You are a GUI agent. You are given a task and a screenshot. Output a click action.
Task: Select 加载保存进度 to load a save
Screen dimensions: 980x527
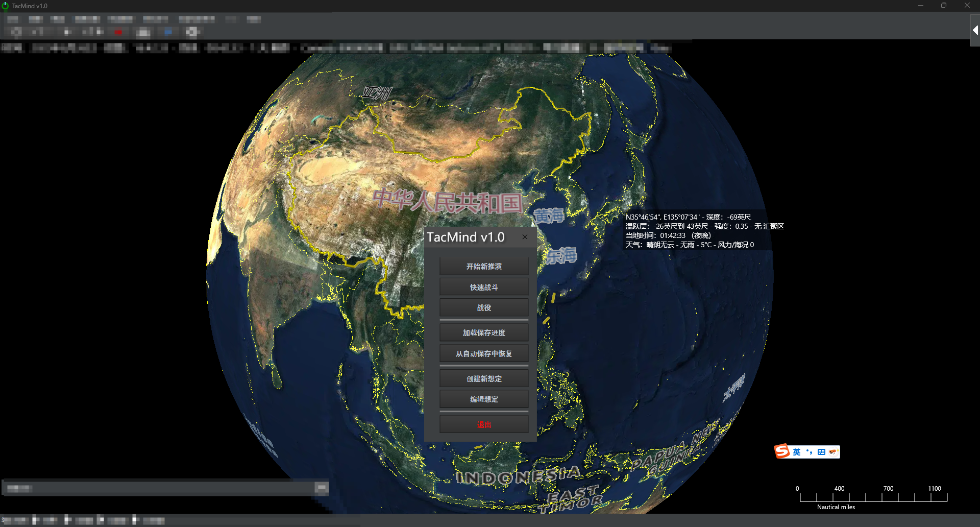(484, 332)
